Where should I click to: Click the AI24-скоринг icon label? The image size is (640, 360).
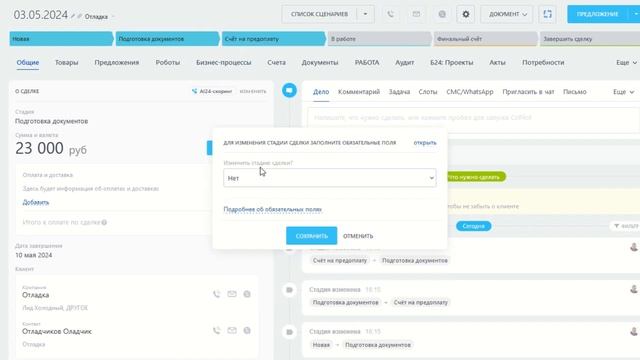tap(212, 91)
